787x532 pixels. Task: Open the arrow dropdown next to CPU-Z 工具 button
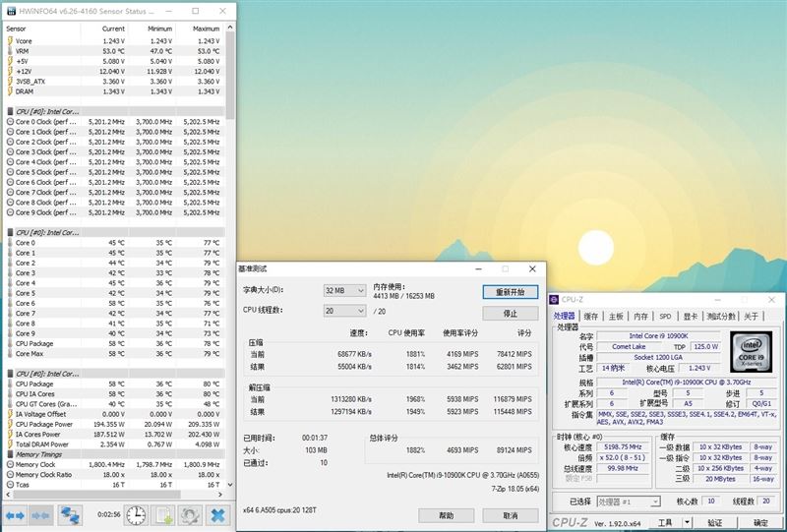(688, 523)
